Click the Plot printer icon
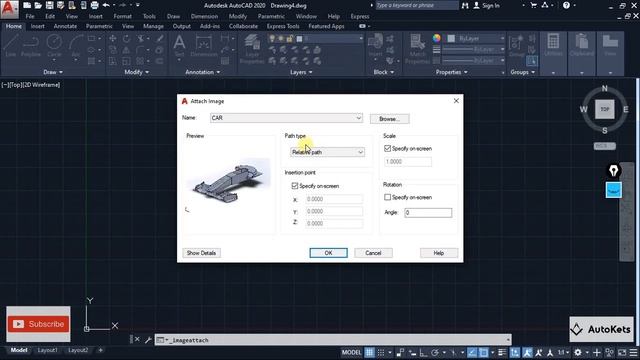Screen dimensions: 640x360 [95, 5]
